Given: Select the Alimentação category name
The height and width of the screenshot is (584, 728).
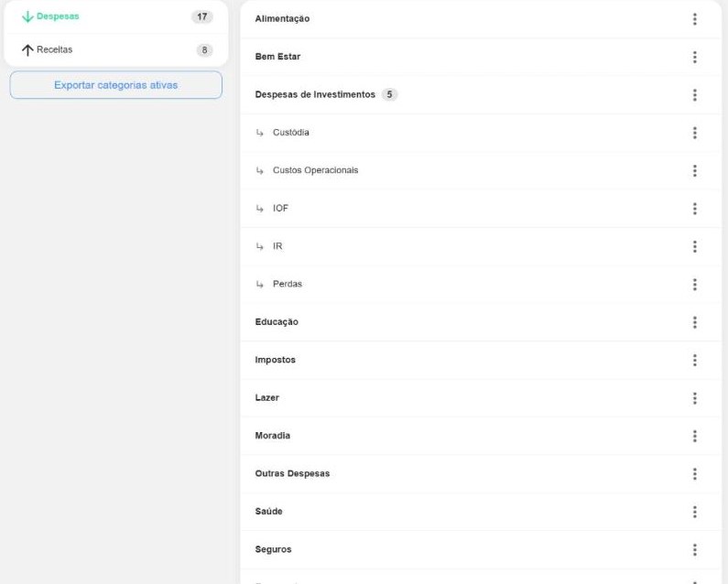Looking at the screenshot, I should click(x=282, y=18).
